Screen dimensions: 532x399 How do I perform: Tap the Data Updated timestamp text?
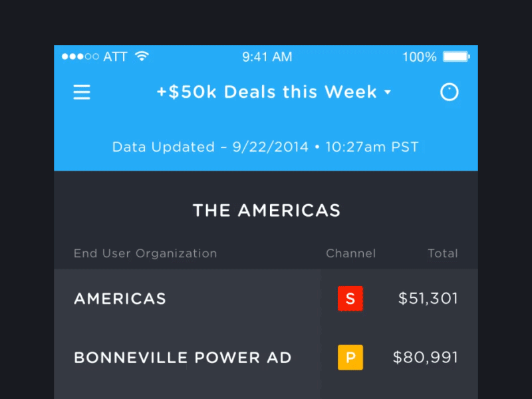(x=265, y=147)
